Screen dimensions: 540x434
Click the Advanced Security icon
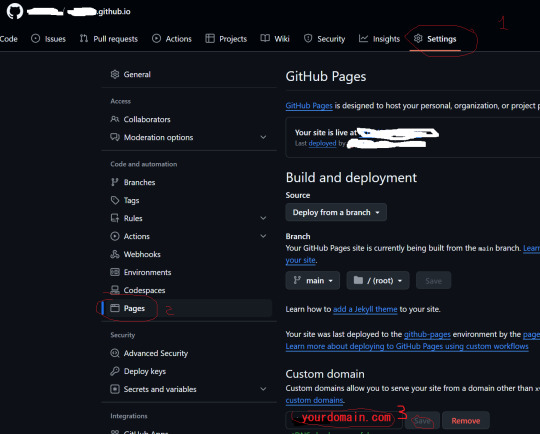click(115, 353)
